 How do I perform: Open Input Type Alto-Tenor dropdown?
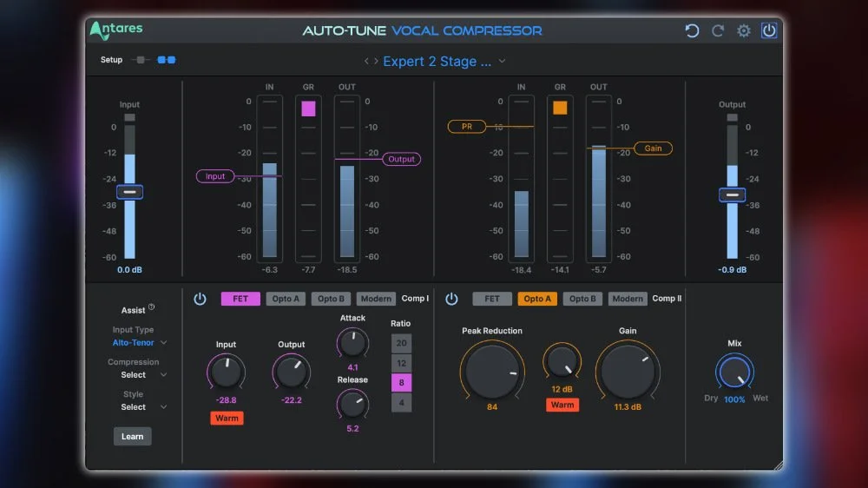[x=140, y=343]
